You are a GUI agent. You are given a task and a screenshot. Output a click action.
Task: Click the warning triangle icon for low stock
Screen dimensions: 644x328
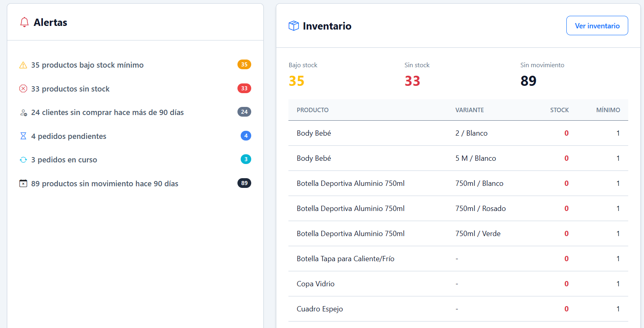(23, 65)
